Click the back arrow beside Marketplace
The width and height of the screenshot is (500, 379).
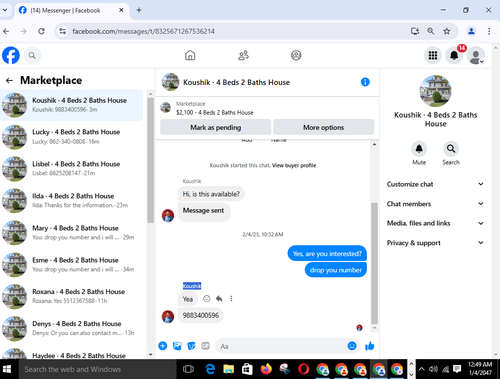[x=9, y=80]
